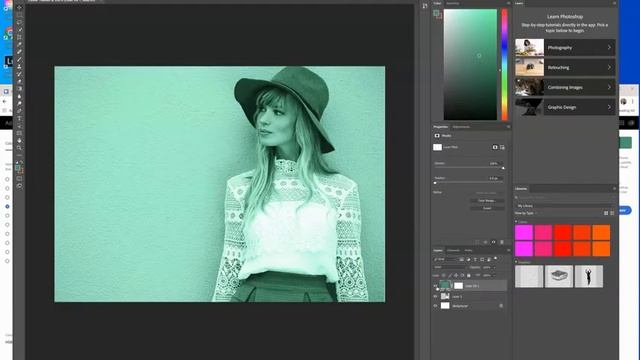This screenshot has height=360, width=640.
Task: Go back in the browser window
Action: click(5, 102)
